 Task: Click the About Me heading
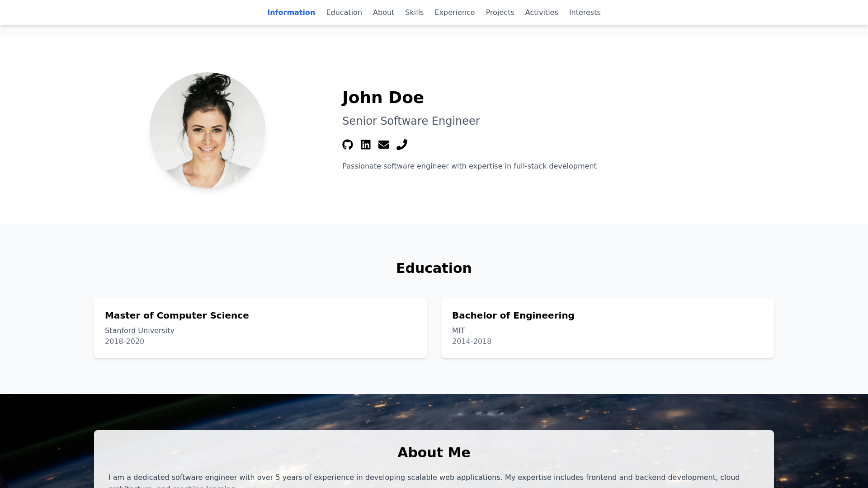click(434, 453)
